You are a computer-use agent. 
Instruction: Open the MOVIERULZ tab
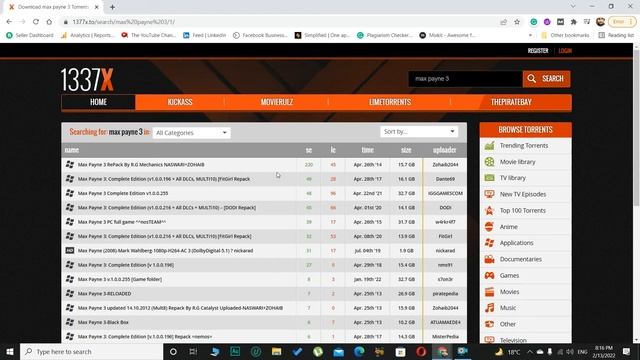277,102
